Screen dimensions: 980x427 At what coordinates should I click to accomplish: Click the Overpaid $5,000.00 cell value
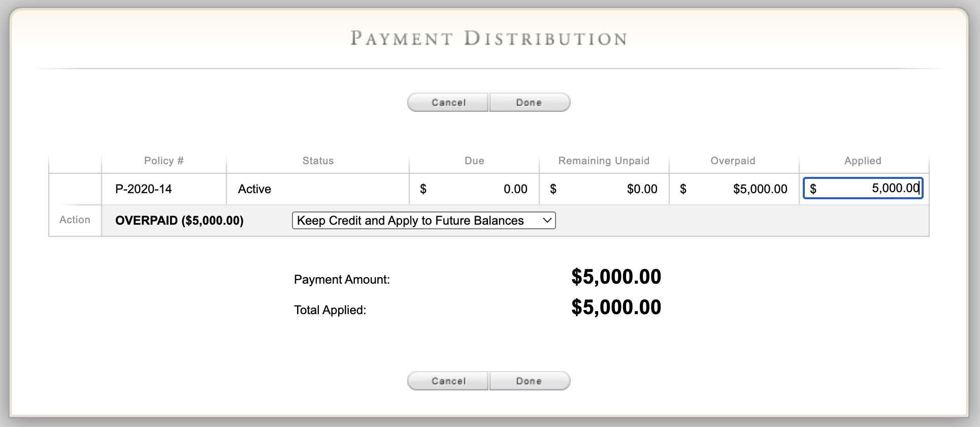(760, 189)
